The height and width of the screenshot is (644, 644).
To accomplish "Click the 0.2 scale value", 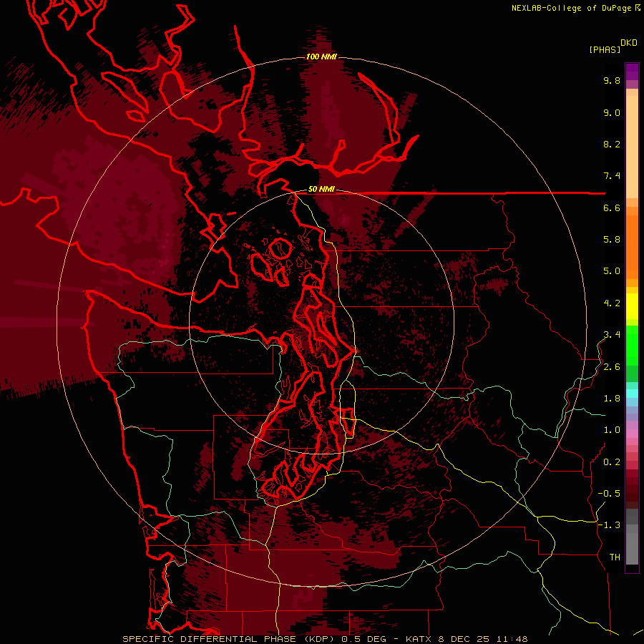I will 612,462.
